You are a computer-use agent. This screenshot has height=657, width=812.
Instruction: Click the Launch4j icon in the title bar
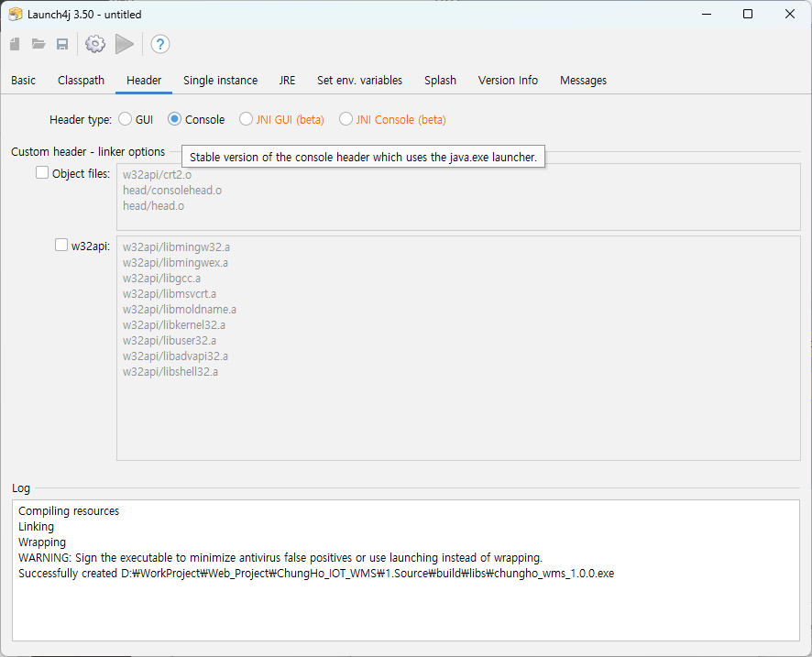[16, 14]
